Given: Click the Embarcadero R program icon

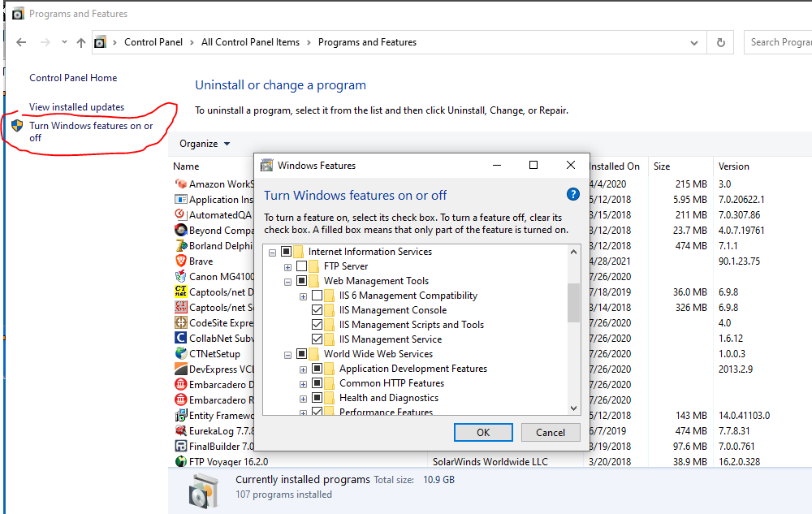Looking at the screenshot, I should (181, 400).
